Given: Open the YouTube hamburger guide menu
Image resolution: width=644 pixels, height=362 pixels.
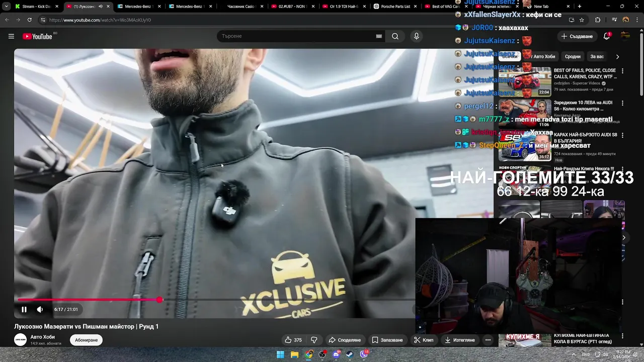Looking at the screenshot, I should coord(11,36).
